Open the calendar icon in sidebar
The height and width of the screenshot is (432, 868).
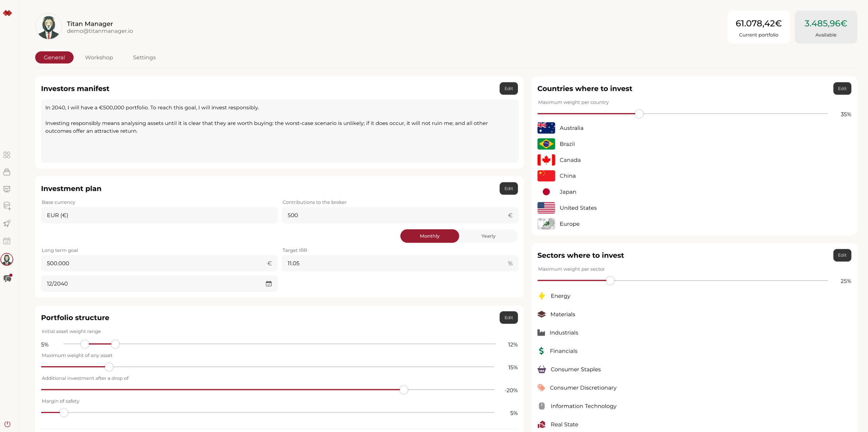click(7, 241)
